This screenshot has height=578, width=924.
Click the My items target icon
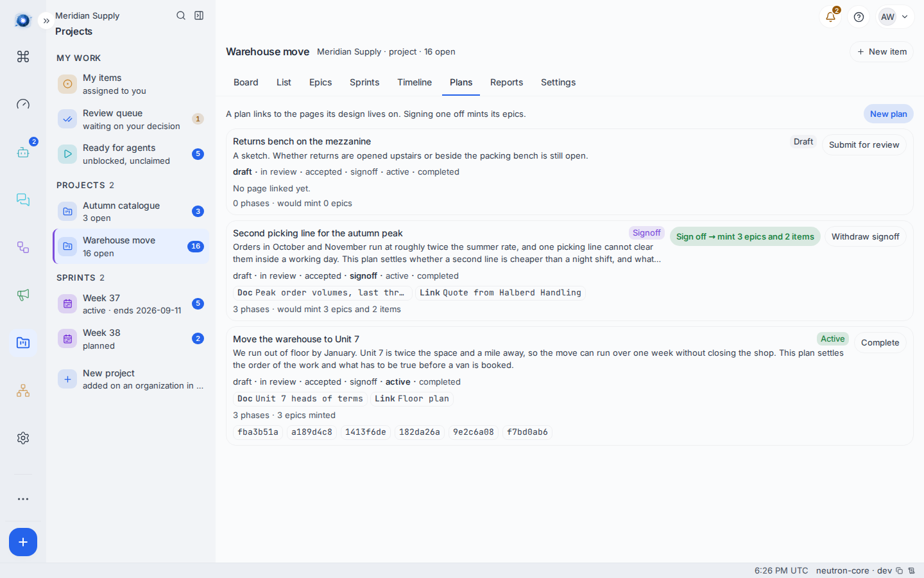click(67, 84)
